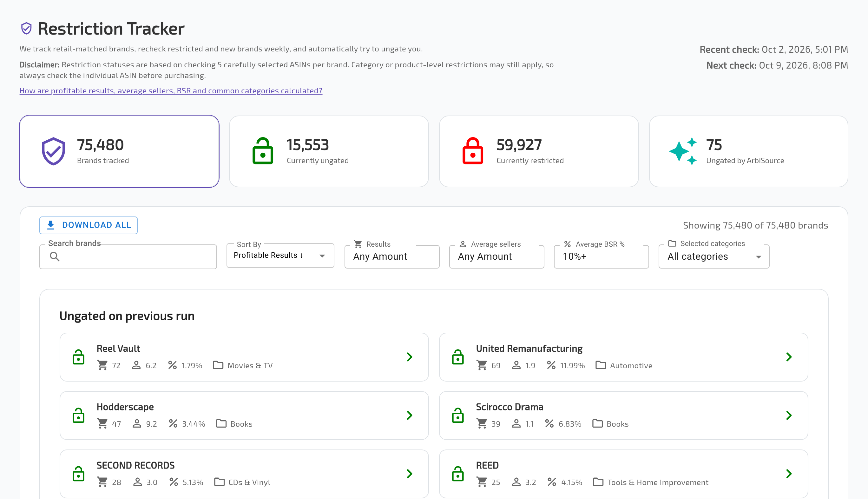Open the how profitable results are calculated link
Image resolution: width=868 pixels, height=499 pixels.
click(171, 90)
